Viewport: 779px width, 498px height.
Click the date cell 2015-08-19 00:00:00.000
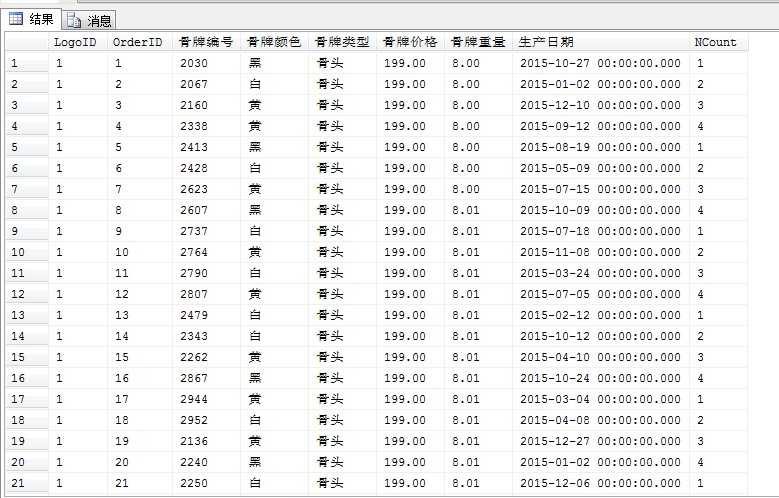tap(601, 147)
